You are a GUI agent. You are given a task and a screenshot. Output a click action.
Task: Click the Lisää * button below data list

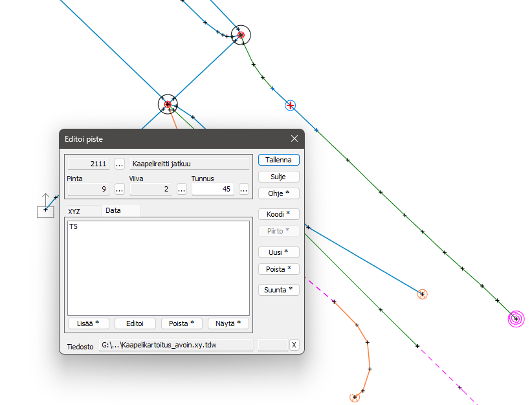coord(88,323)
